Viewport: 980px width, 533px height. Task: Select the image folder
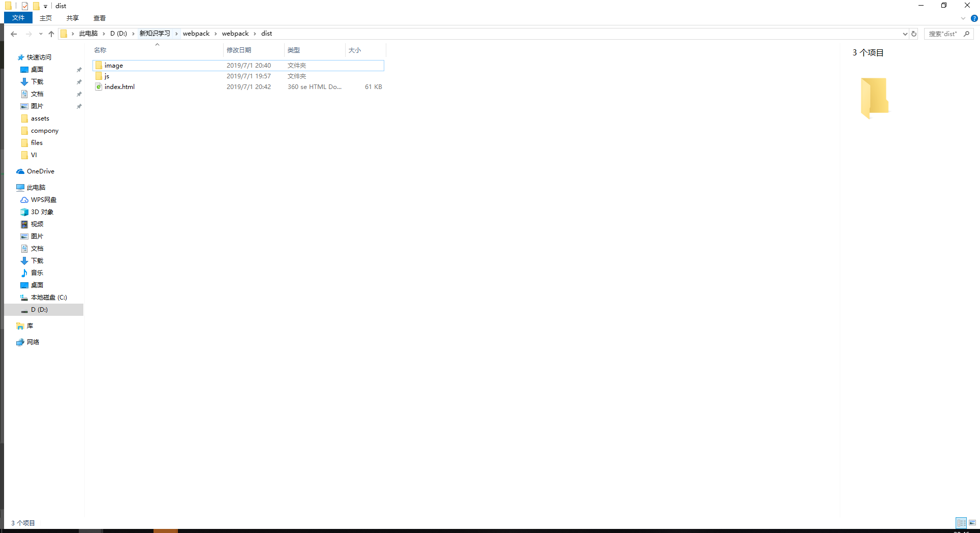tap(238, 66)
